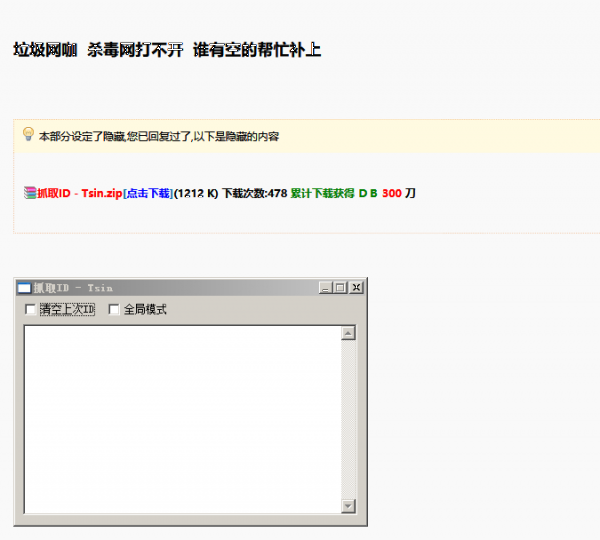The height and width of the screenshot is (540, 600).
Task: Click the window icon in the 抓取ID title bar
Action: tap(24, 288)
